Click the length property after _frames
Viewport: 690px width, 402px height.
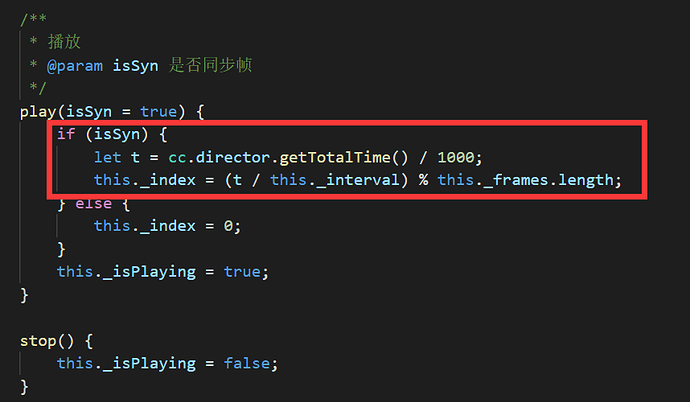590,180
